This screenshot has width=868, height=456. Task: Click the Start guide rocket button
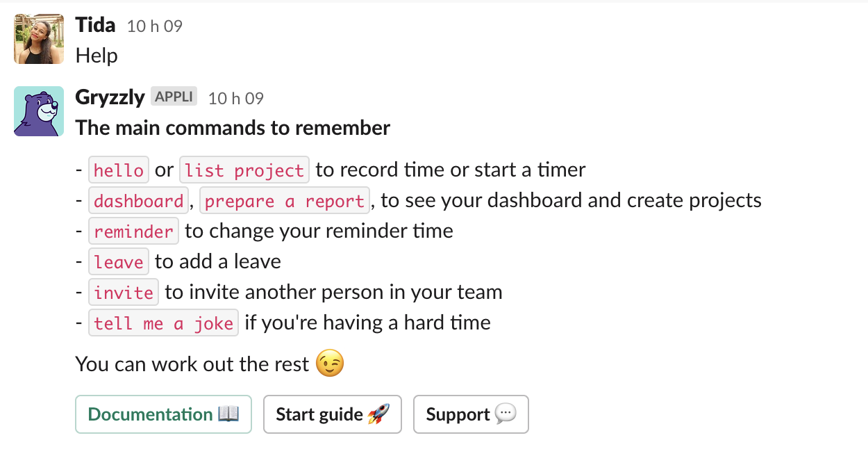333,414
